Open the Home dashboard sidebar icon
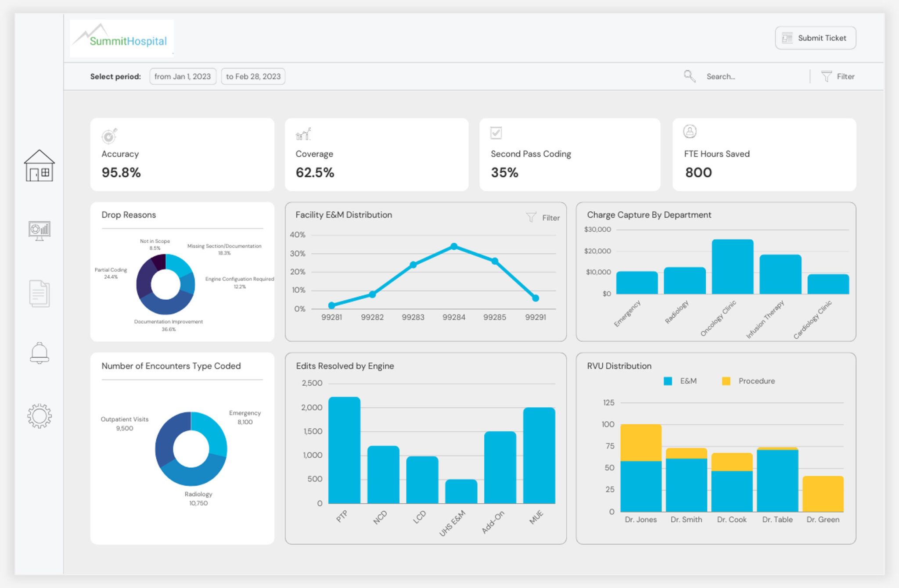This screenshot has width=899, height=588. coord(39,166)
